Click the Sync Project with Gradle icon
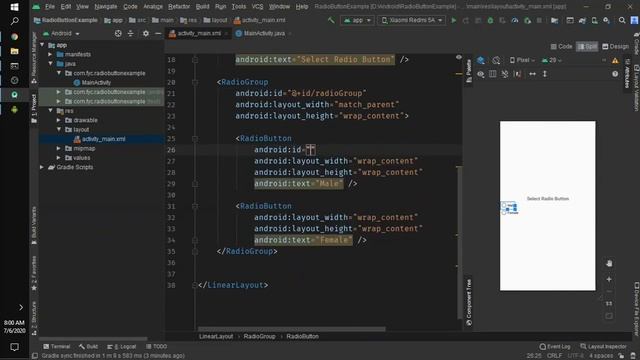 click(x=582, y=20)
